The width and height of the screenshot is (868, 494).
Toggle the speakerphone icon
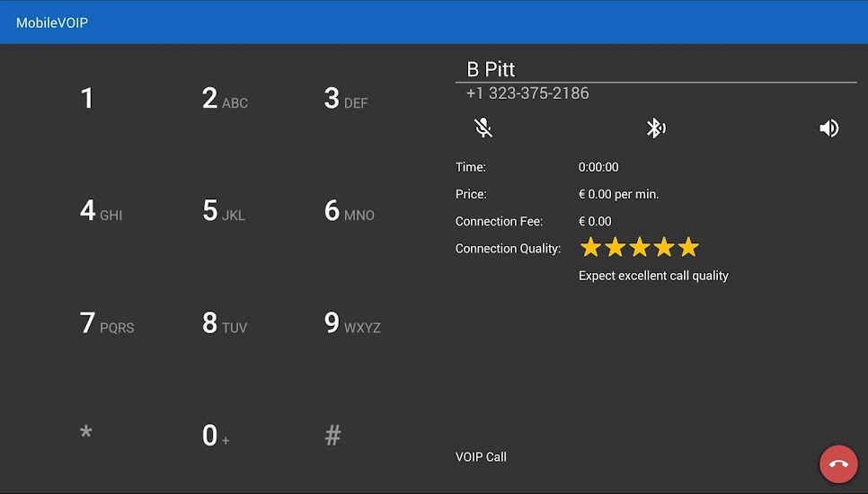pos(828,128)
